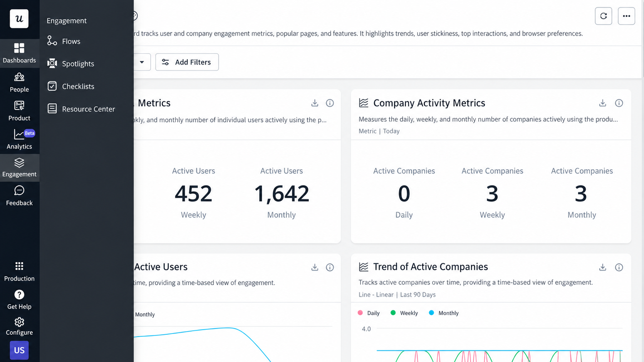The image size is (644, 362).
Task: Switch environment via Production icon
Action: pyautogui.click(x=19, y=272)
